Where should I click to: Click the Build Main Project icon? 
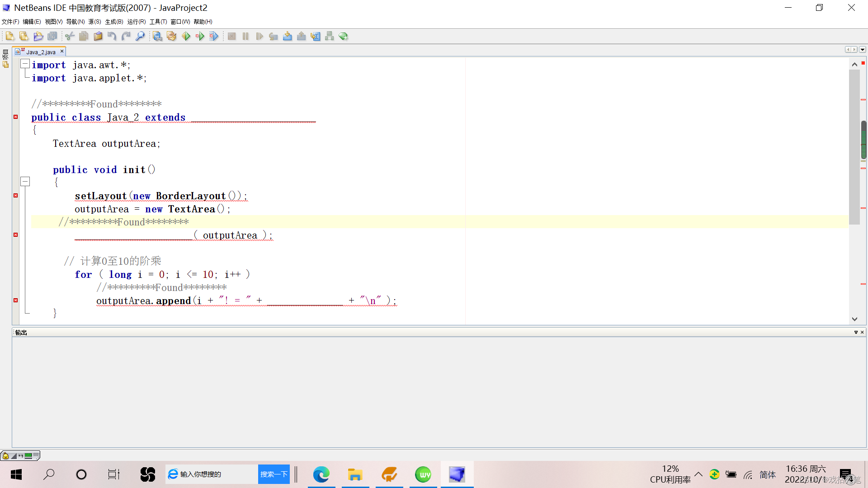(157, 36)
